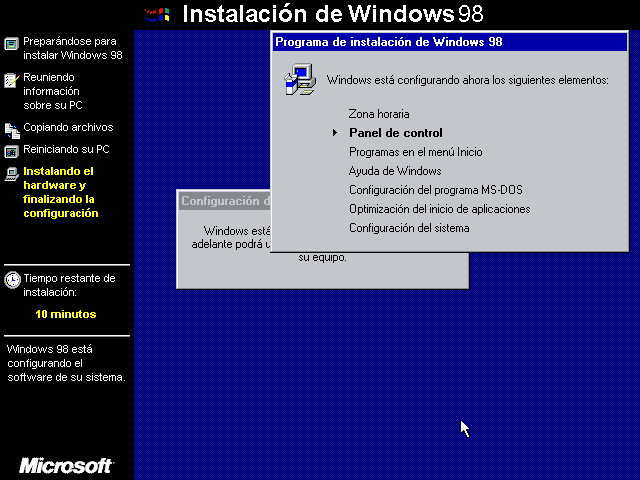Click the background Configuración dialog title bar
The width and height of the screenshot is (640, 480).
[x=223, y=201]
